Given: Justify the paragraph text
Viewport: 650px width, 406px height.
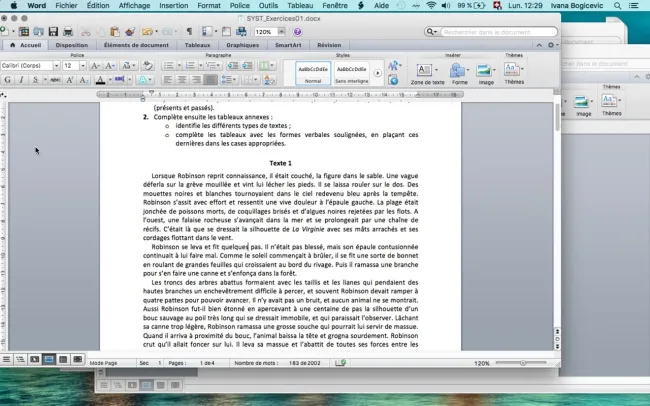Looking at the screenshot, I should click(211, 80).
